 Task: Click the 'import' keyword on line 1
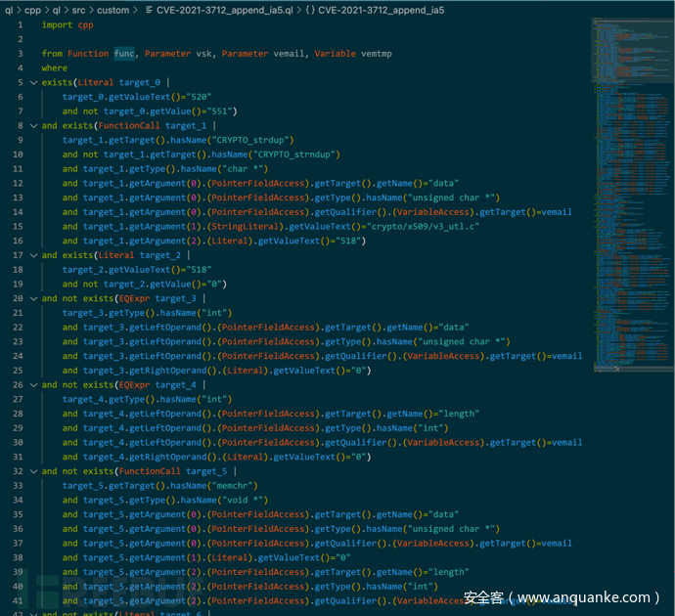[57, 24]
